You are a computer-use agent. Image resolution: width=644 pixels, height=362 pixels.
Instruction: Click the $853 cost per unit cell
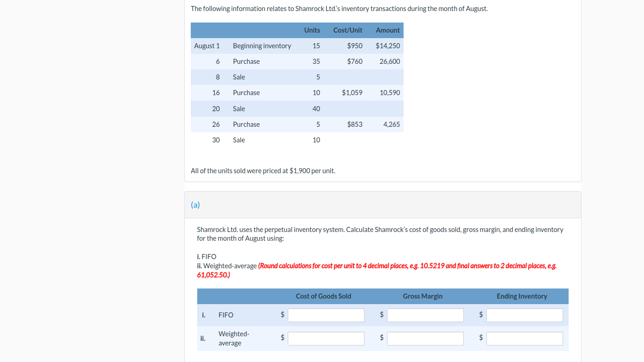point(355,124)
